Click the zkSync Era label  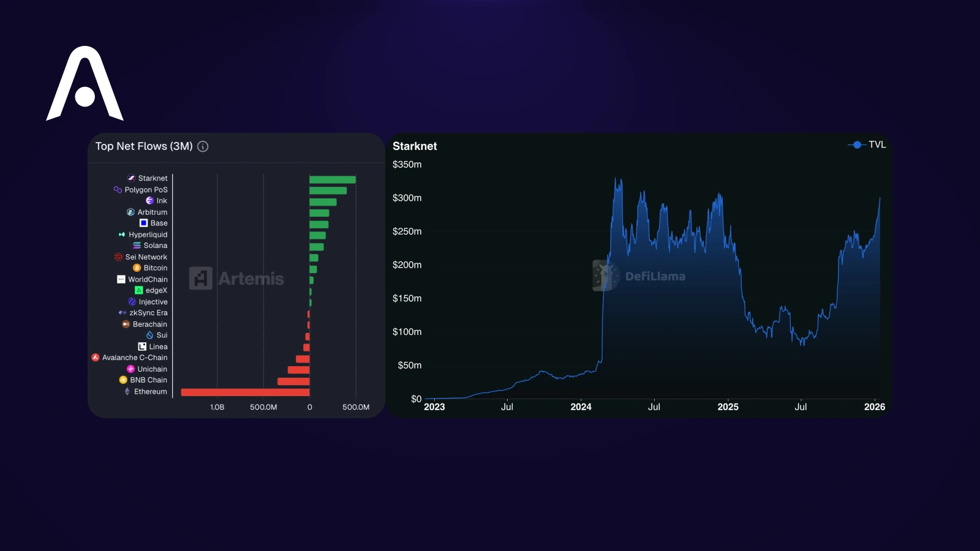(148, 313)
